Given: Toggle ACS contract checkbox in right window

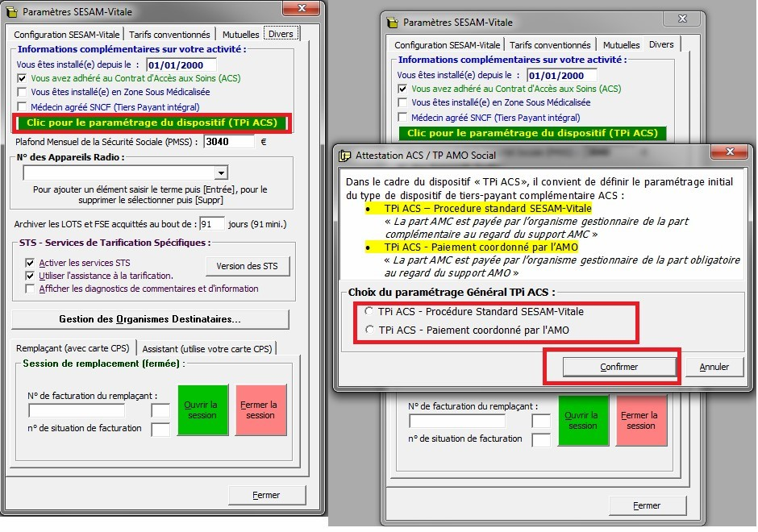Looking at the screenshot, I should [402, 89].
